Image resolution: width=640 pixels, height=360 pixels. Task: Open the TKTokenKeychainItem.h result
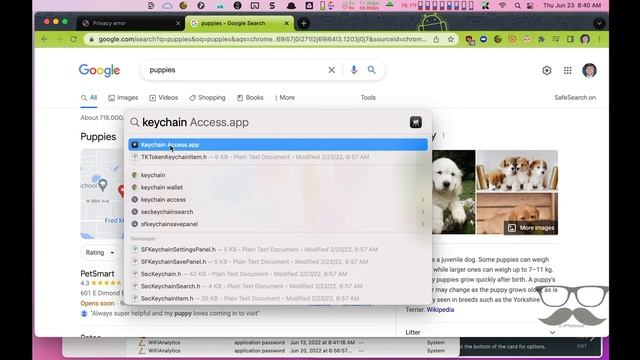pos(278,157)
